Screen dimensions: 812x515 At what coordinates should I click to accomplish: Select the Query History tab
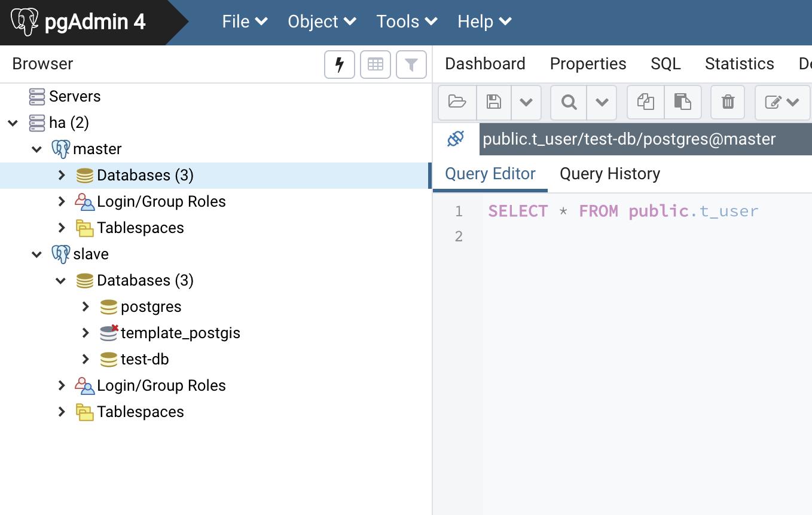[x=610, y=174]
